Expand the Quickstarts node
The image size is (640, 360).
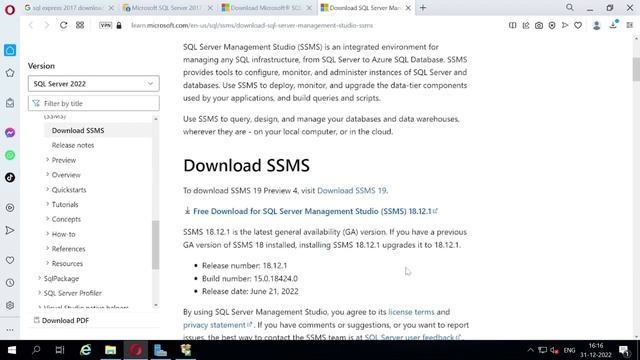click(47, 189)
